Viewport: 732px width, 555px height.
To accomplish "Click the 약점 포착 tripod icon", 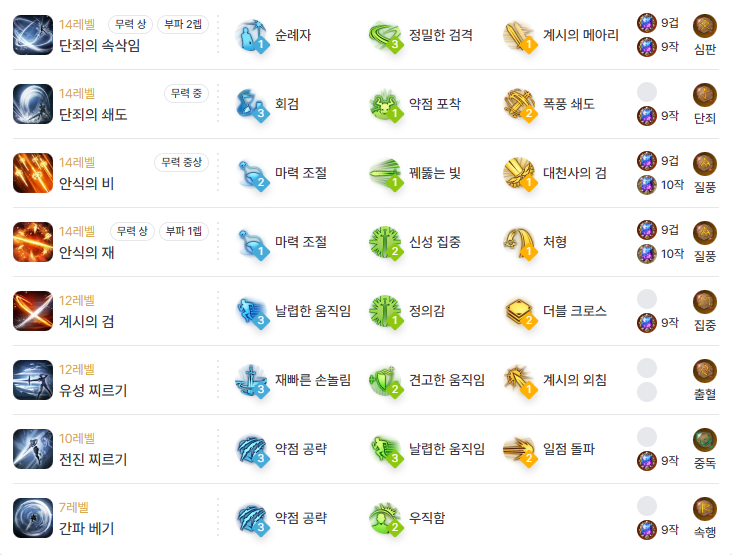I will [386, 105].
